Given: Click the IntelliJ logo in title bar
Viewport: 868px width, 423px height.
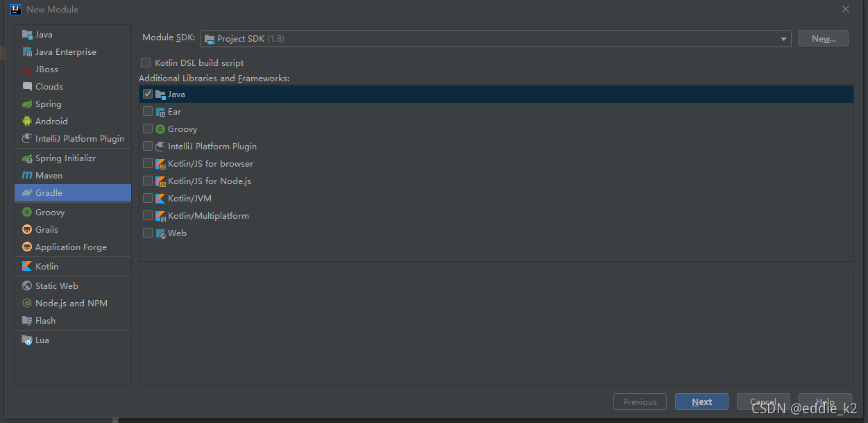Looking at the screenshot, I should tap(16, 9).
